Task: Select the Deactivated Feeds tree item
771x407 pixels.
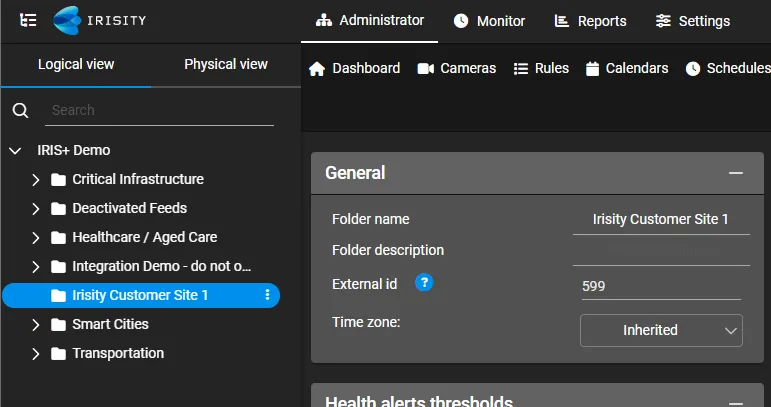Action: click(x=129, y=208)
